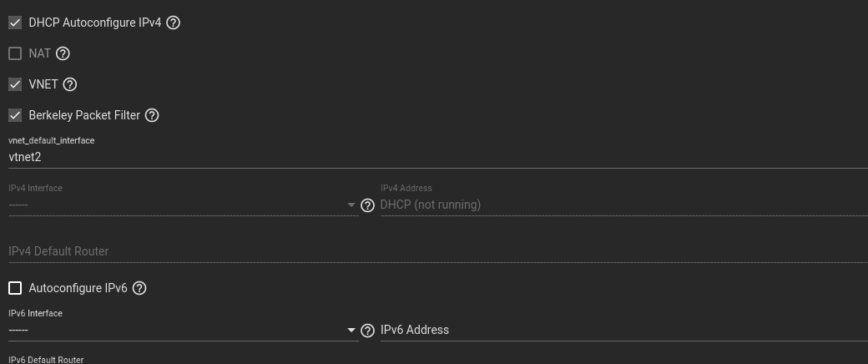
Task: Show the NAT help tooltip icon
Action: [63, 53]
